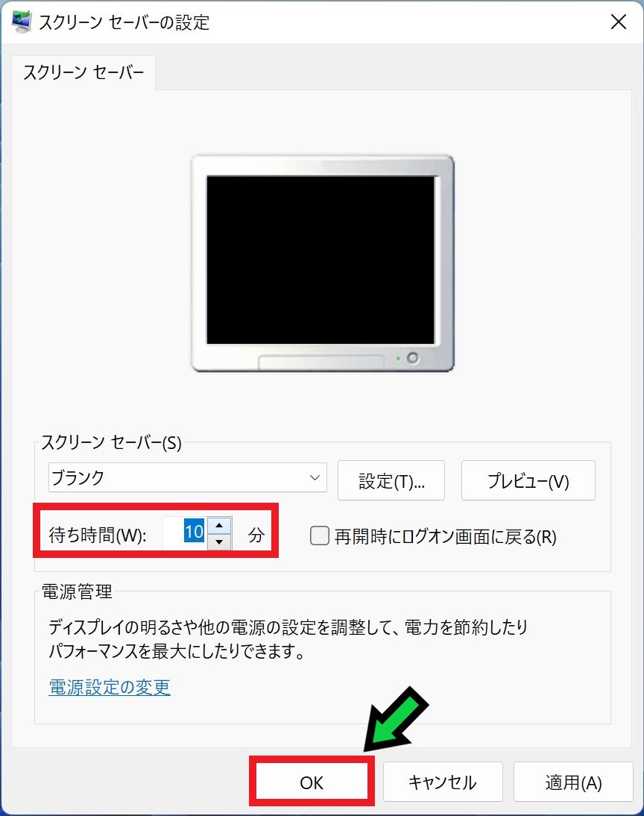Select the スクリーン セーバー tab
Image resolution: width=644 pixels, height=816 pixels.
(x=83, y=72)
